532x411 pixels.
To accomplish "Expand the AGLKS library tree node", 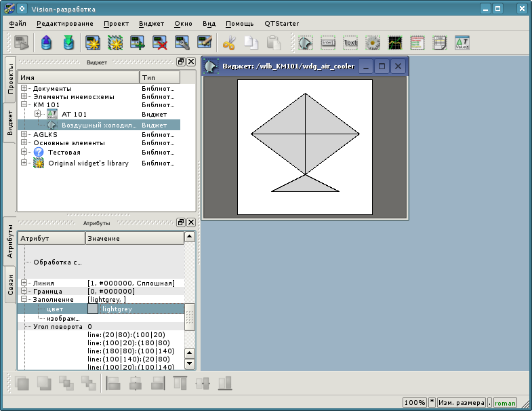I will click(24, 134).
